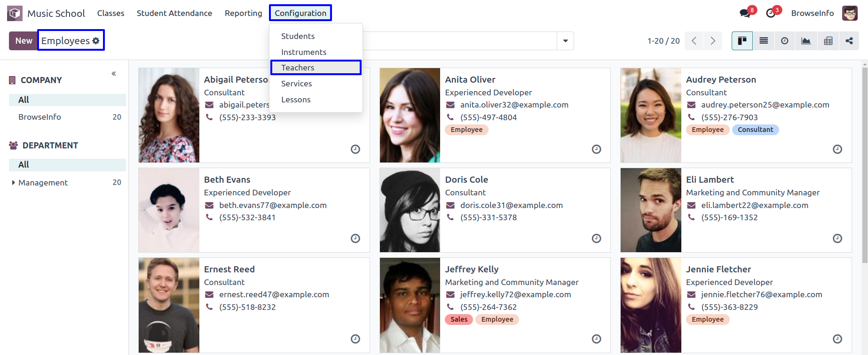Switch to Activity view

coord(785,41)
